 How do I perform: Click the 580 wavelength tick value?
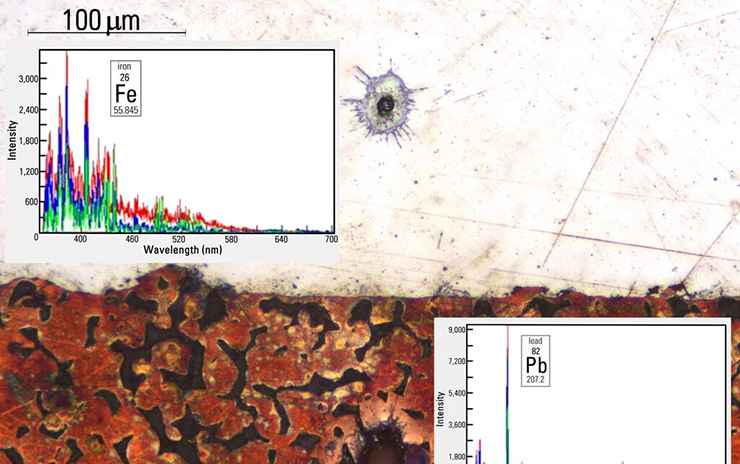point(231,239)
